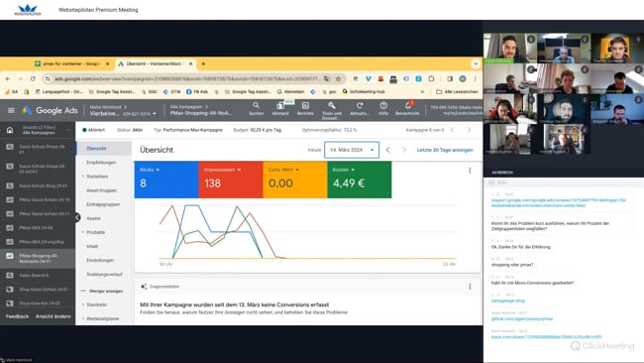Open Änderungsverlauf in side menu
This screenshot has width=644, height=363.
pos(104,274)
